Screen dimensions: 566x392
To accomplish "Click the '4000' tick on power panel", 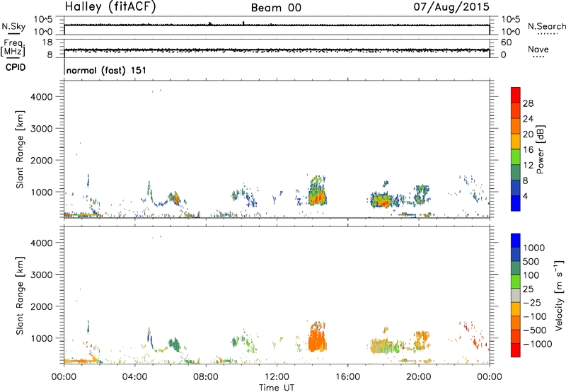I will click(42, 97).
